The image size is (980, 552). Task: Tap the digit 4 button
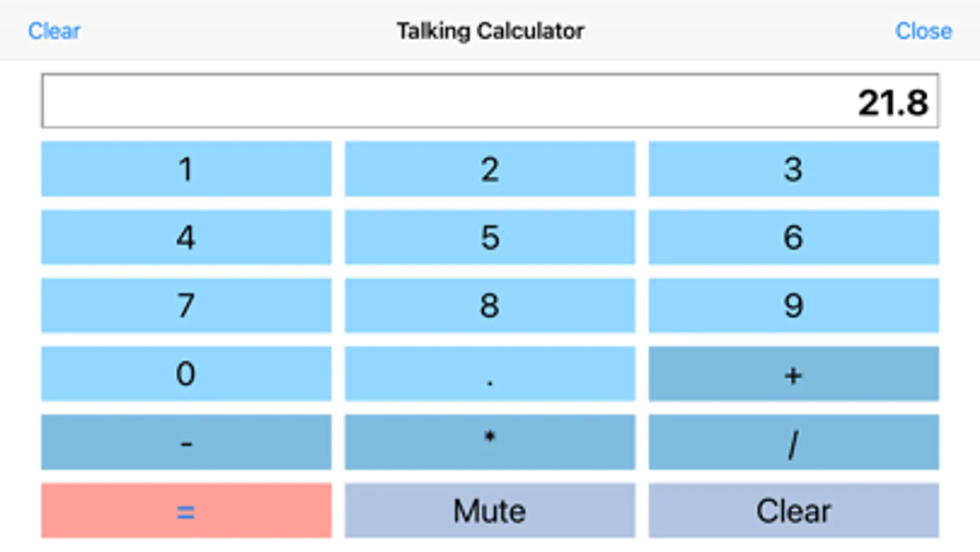pos(186,237)
